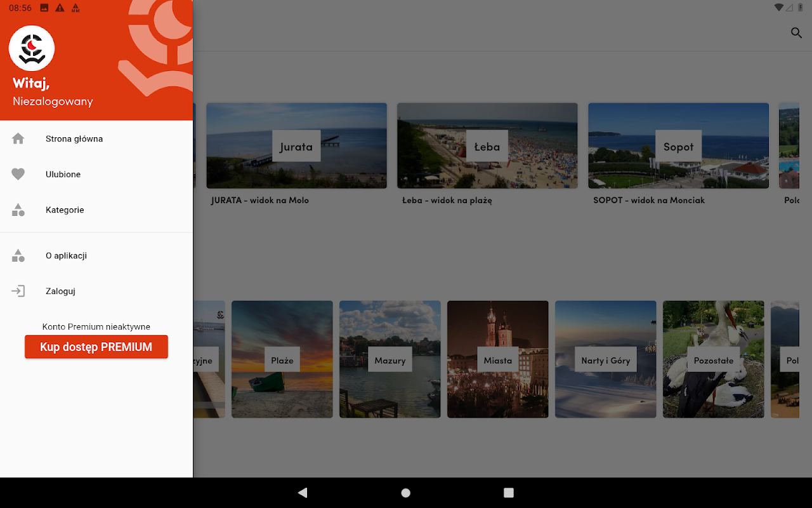This screenshot has width=812, height=508.
Task: Tap the warning triangle status bar icon
Action: (60, 8)
